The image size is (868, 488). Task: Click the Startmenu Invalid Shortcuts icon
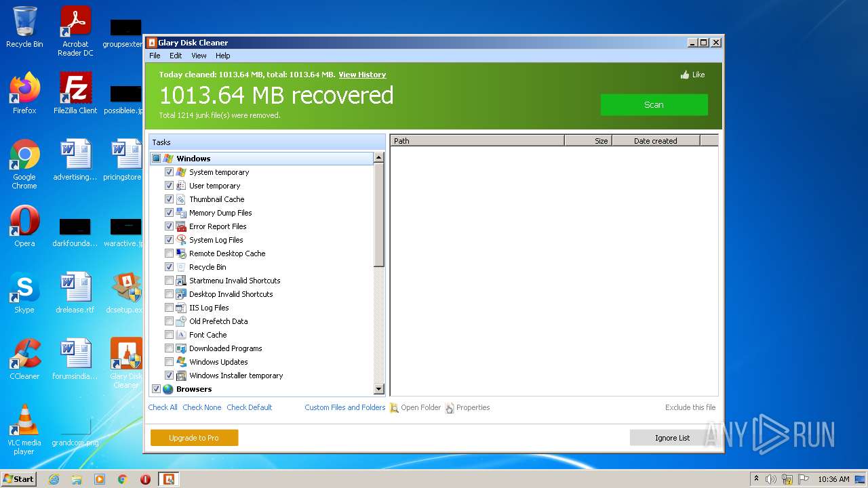tap(181, 281)
